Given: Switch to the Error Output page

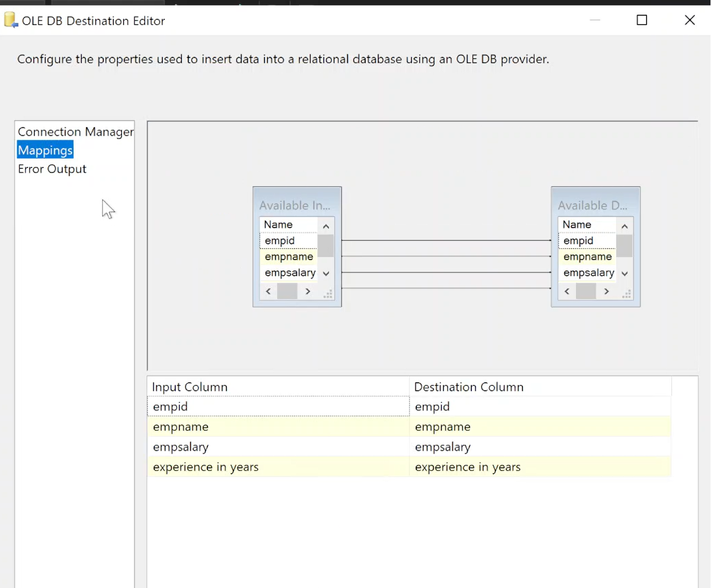Looking at the screenshot, I should coord(52,169).
